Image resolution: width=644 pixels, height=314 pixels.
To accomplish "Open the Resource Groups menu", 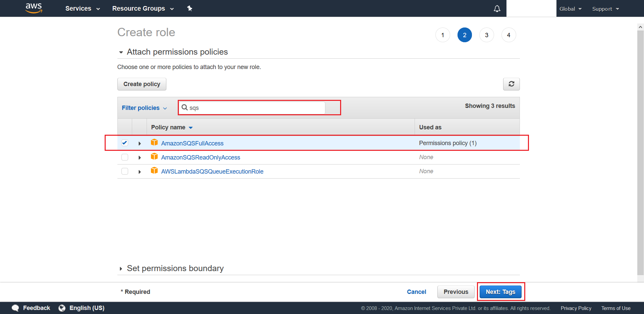I will click(143, 8).
